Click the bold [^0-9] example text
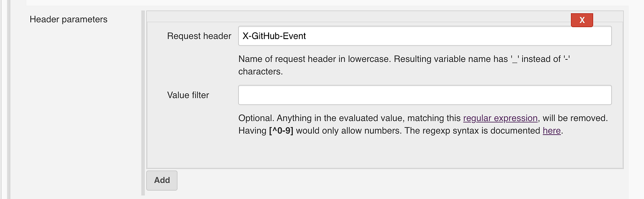 pos(281,131)
